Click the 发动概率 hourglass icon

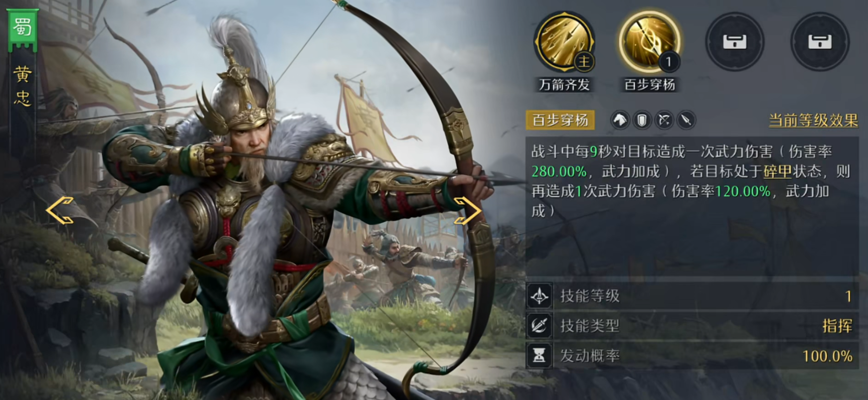coord(539,356)
